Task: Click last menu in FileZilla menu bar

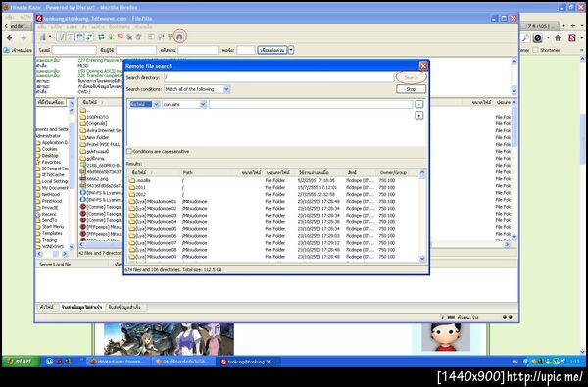Action: point(143,27)
